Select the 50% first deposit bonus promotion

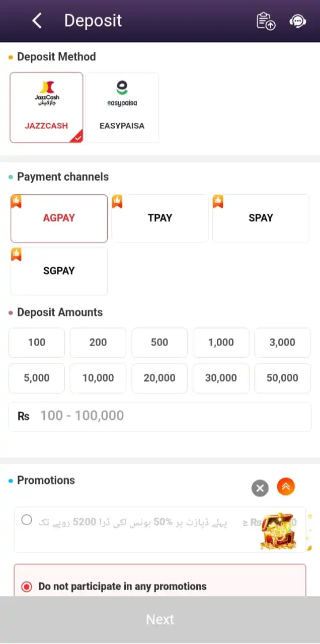pos(27,520)
